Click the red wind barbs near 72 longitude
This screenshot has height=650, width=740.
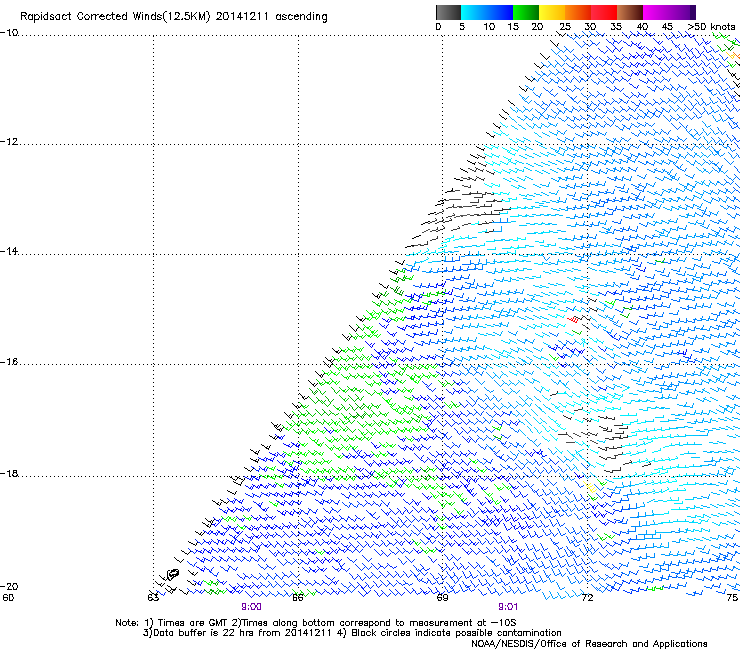tap(573, 320)
